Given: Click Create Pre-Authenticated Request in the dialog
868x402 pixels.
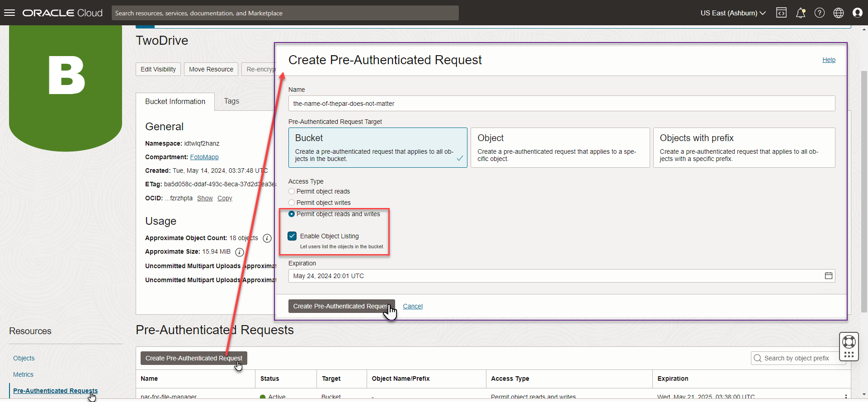Looking at the screenshot, I should click(x=342, y=306).
